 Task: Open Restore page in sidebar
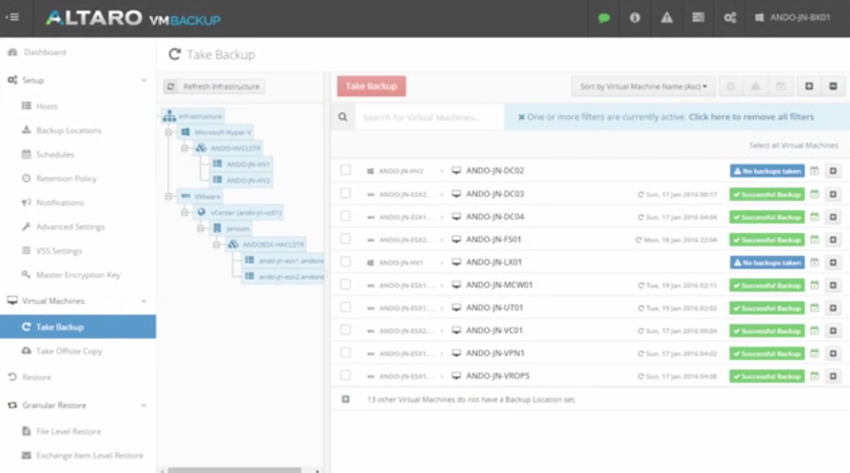(x=36, y=377)
